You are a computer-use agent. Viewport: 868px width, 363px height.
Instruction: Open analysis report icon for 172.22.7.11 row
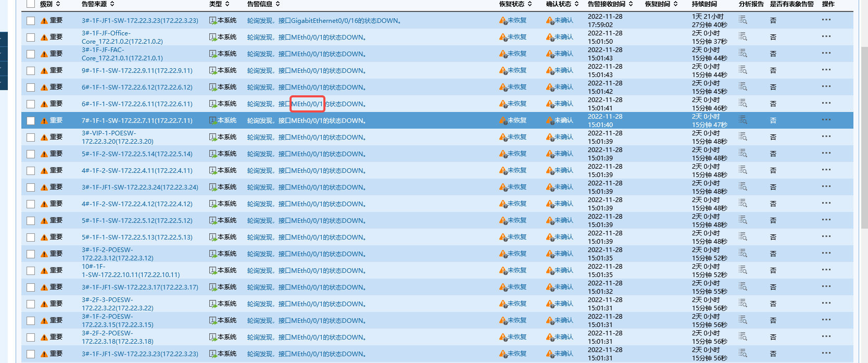coord(743,120)
